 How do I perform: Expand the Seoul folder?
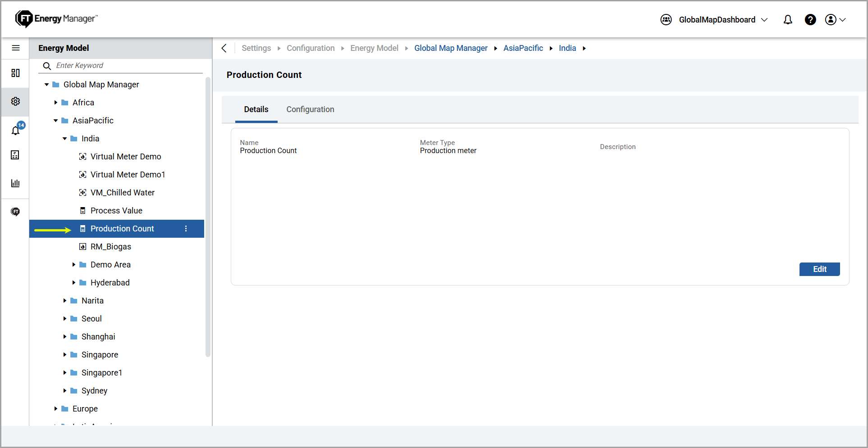click(64, 319)
